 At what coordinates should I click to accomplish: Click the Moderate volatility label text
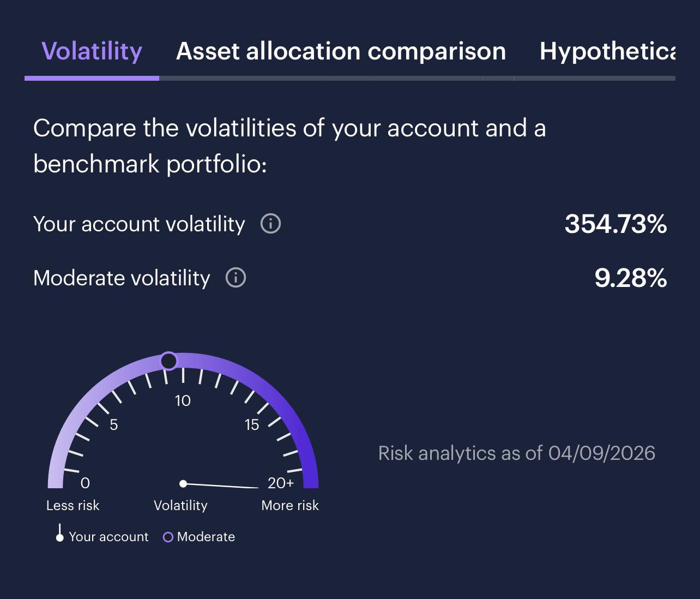(122, 278)
